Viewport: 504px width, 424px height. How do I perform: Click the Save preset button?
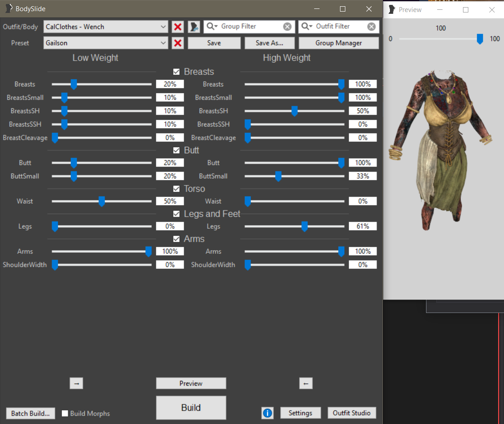point(214,43)
